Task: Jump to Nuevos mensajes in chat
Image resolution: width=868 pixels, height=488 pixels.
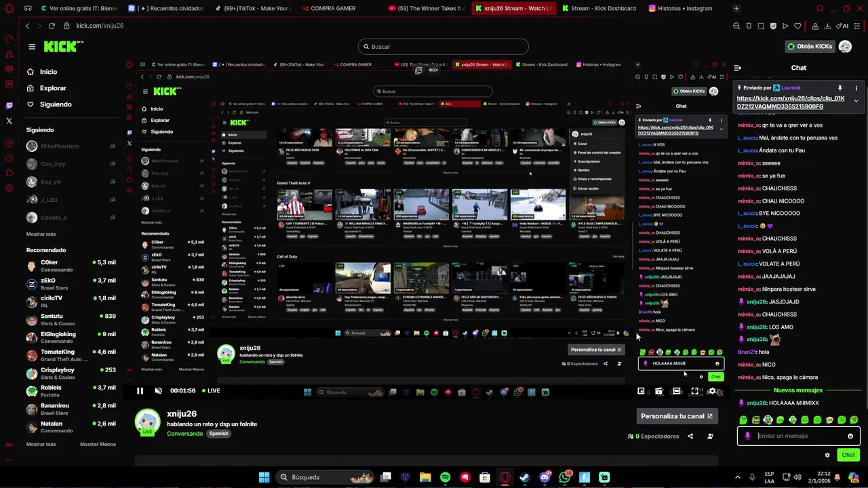Action: pos(798,390)
